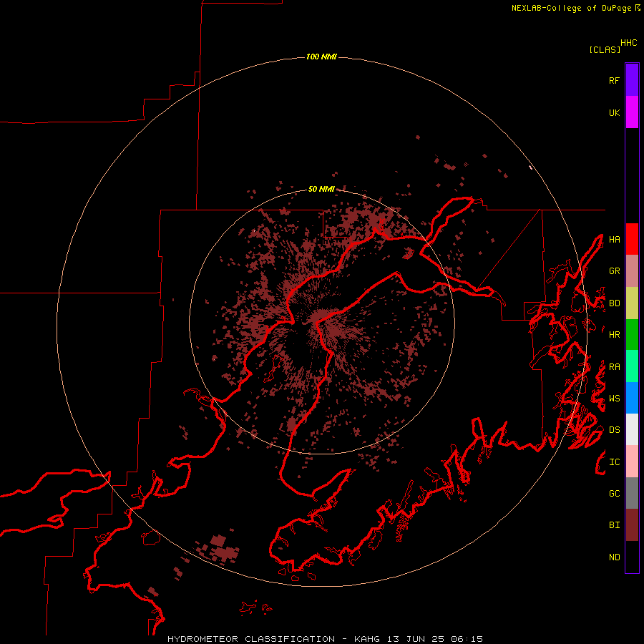Click the GR legend label
Image resolution: width=644 pixels, height=644 pixels.
tap(614, 271)
